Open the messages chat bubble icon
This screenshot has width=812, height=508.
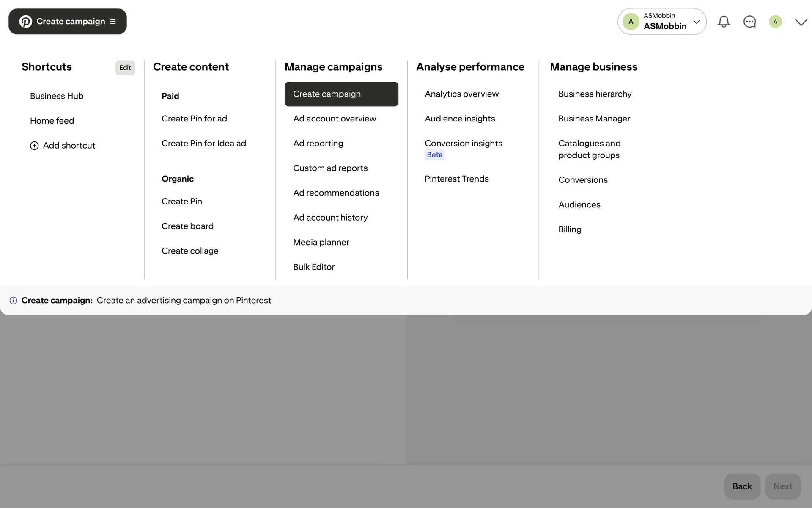749,22
